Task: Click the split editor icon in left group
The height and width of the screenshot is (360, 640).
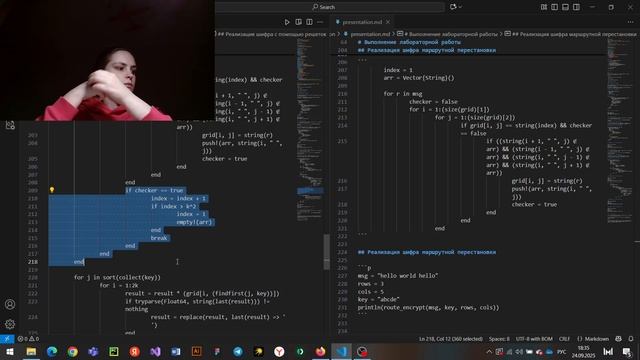Action: click(x=309, y=22)
